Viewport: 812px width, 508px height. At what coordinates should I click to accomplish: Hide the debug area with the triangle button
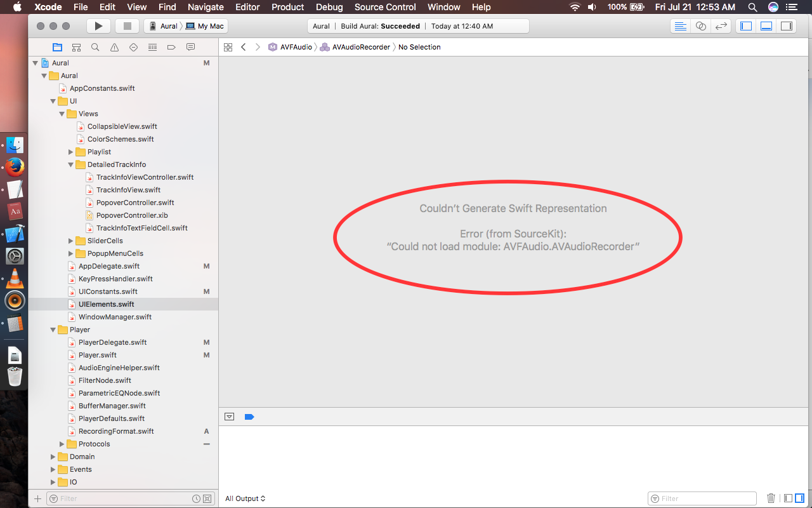point(230,417)
